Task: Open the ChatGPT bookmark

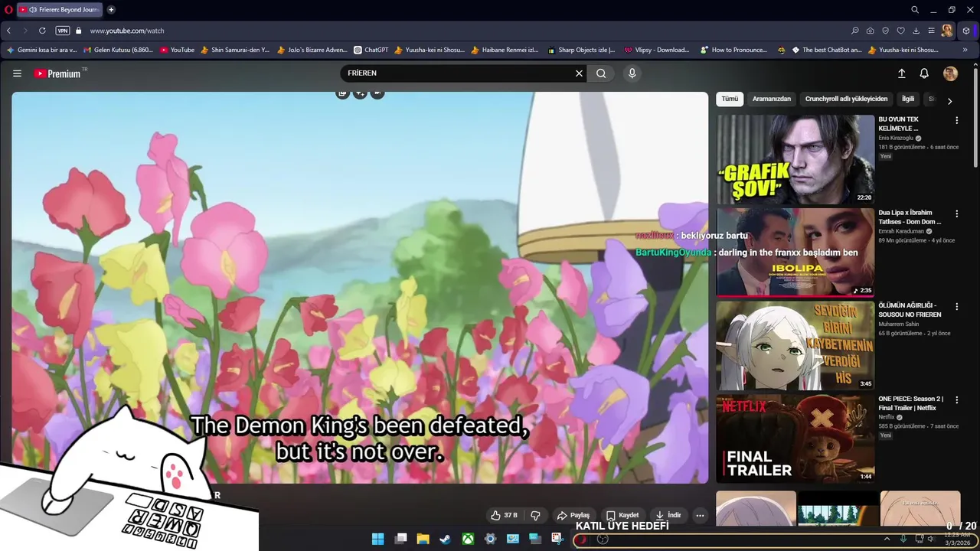Action: tap(371, 50)
